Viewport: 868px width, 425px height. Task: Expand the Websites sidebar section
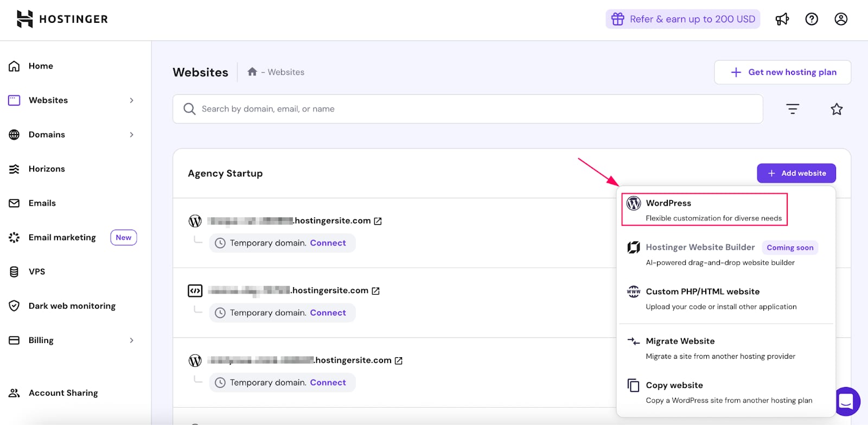click(x=131, y=100)
